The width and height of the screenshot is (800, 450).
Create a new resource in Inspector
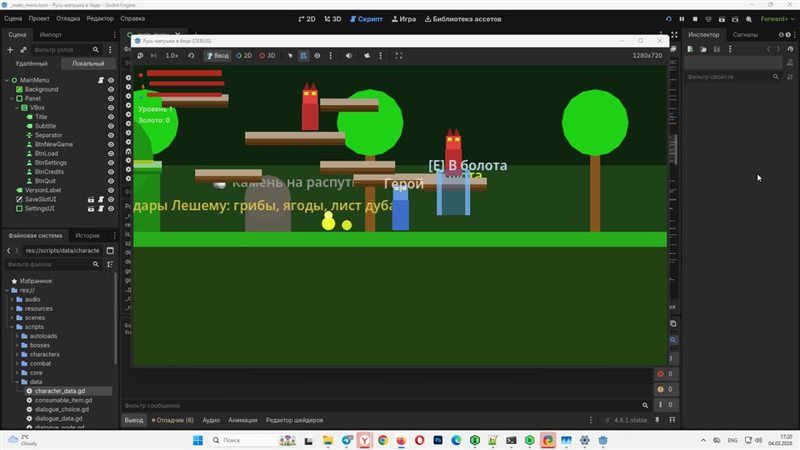pos(690,49)
